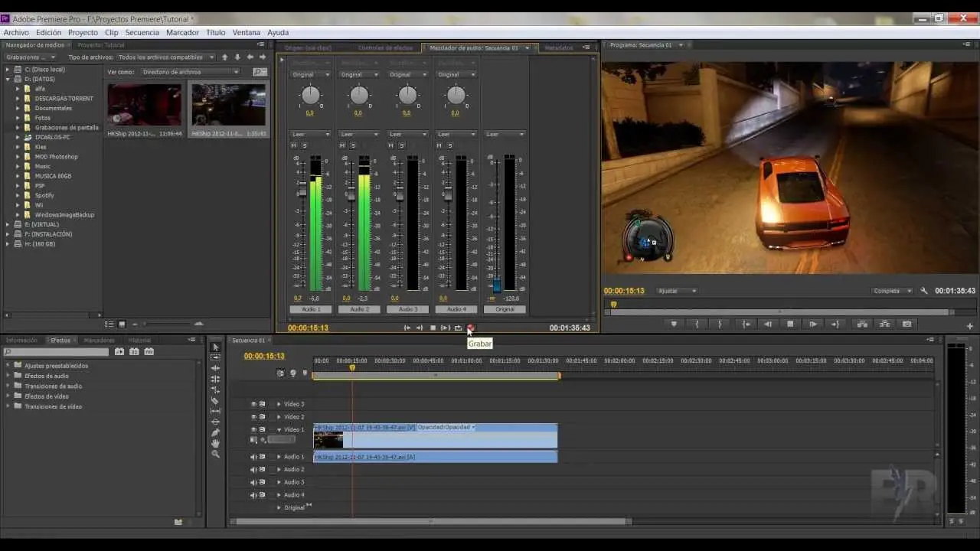Image resolution: width=980 pixels, height=551 pixels.
Task: Select the Pen tool
Action: coord(215,432)
